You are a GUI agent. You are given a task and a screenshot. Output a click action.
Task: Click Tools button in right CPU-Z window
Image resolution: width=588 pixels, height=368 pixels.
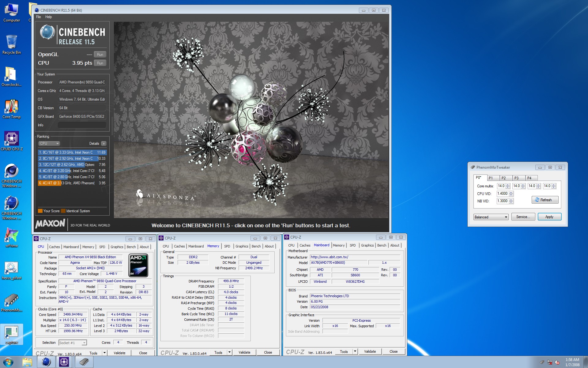click(344, 351)
